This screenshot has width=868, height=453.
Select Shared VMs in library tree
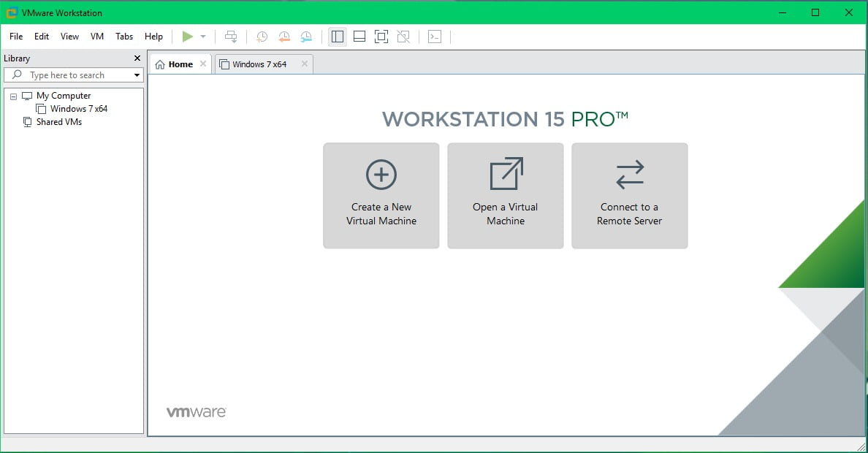tap(58, 122)
